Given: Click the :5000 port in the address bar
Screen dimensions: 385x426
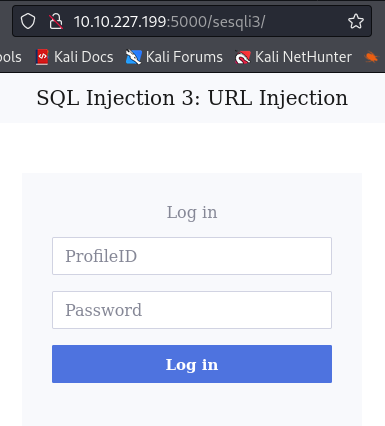Looking at the screenshot, I should [x=187, y=22].
